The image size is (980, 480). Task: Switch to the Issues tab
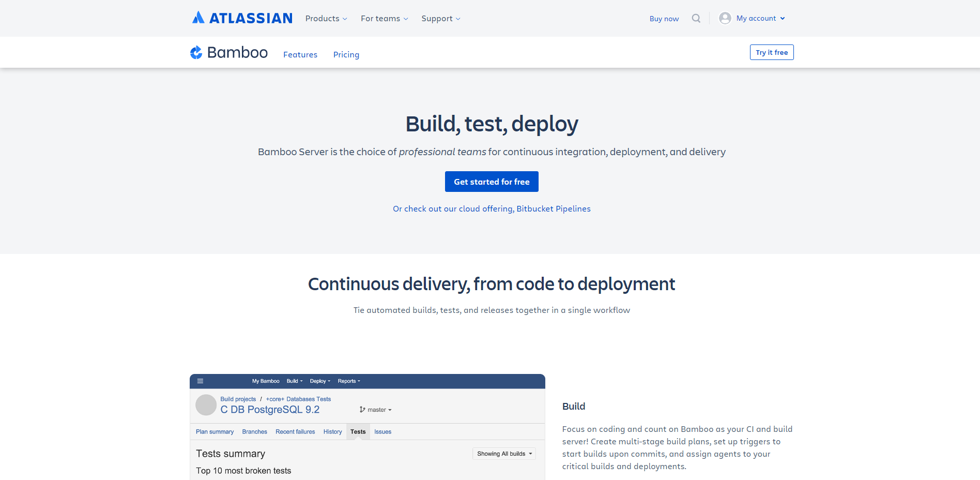(382, 432)
